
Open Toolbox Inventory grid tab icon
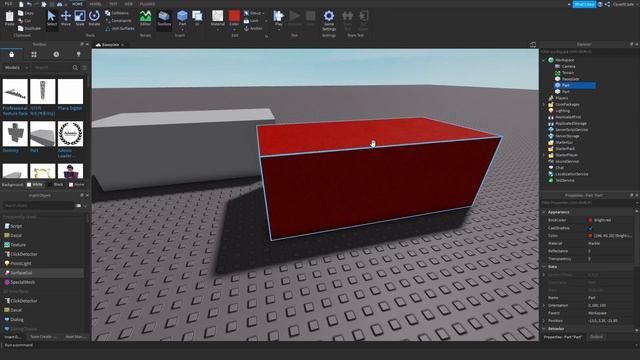[x=34, y=54]
